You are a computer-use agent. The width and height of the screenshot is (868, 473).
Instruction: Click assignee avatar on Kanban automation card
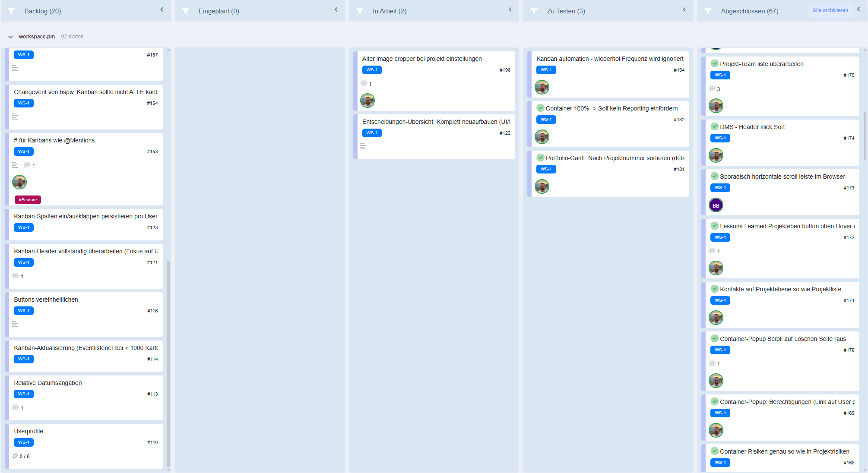click(x=542, y=87)
